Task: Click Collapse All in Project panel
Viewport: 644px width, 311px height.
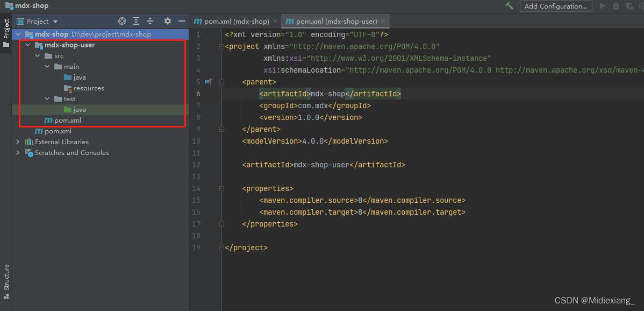Action: click(x=150, y=21)
